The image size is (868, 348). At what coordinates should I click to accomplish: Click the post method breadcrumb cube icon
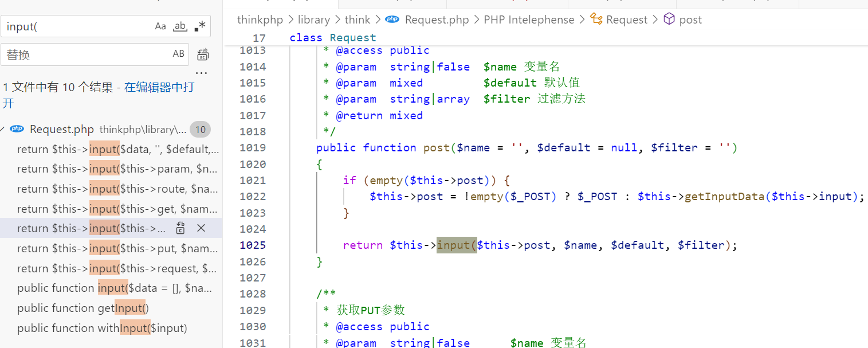pyautogui.click(x=669, y=19)
